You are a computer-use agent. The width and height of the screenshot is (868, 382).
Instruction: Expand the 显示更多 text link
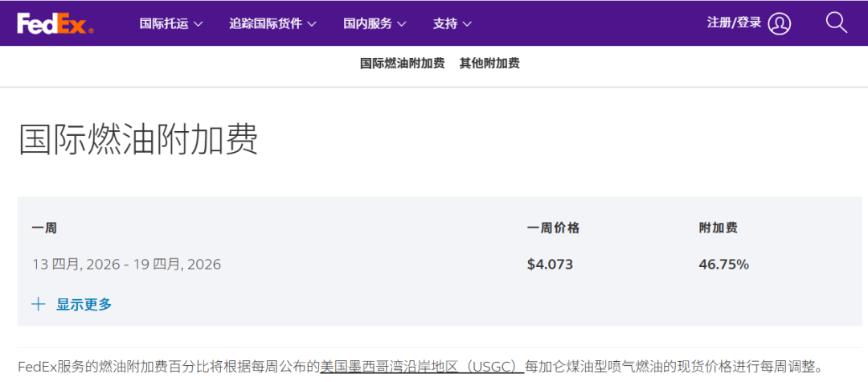point(84,304)
